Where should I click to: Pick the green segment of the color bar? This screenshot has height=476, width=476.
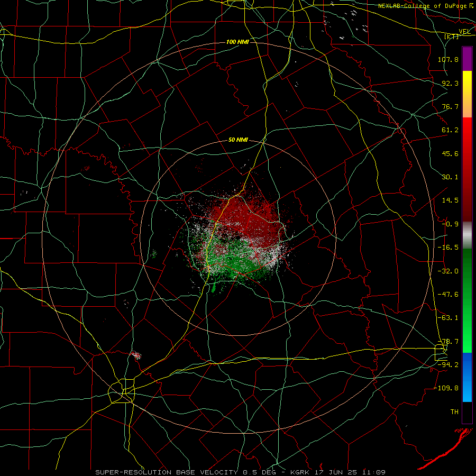click(x=467, y=300)
